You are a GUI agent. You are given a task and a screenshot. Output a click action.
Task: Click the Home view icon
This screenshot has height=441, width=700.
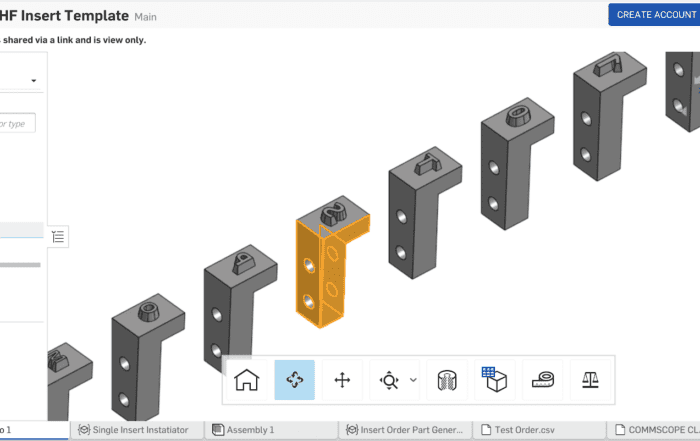pyautogui.click(x=246, y=380)
